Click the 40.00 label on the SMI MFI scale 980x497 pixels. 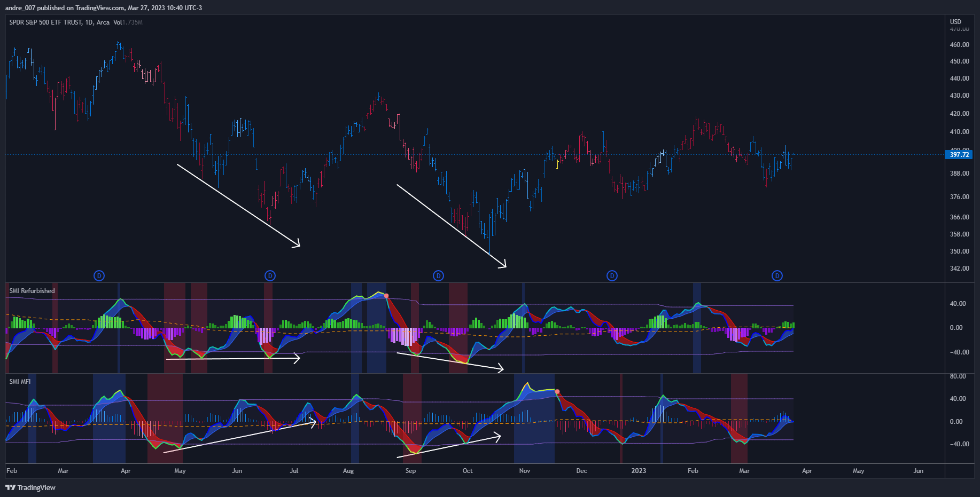[958, 399]
